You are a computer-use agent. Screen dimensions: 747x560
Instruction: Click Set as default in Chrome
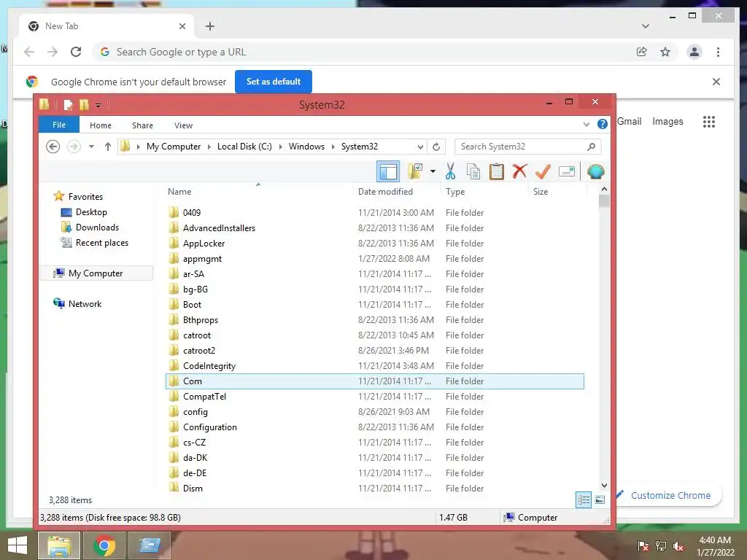(x=273, y=82)
